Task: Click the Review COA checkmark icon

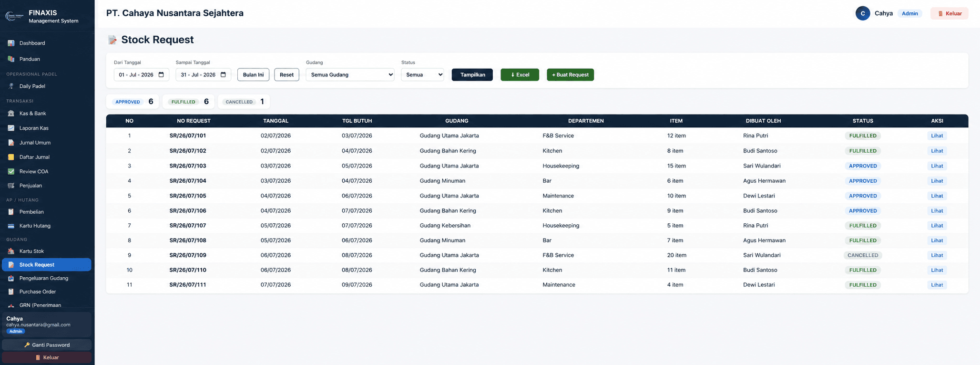Action: point(11,171)
